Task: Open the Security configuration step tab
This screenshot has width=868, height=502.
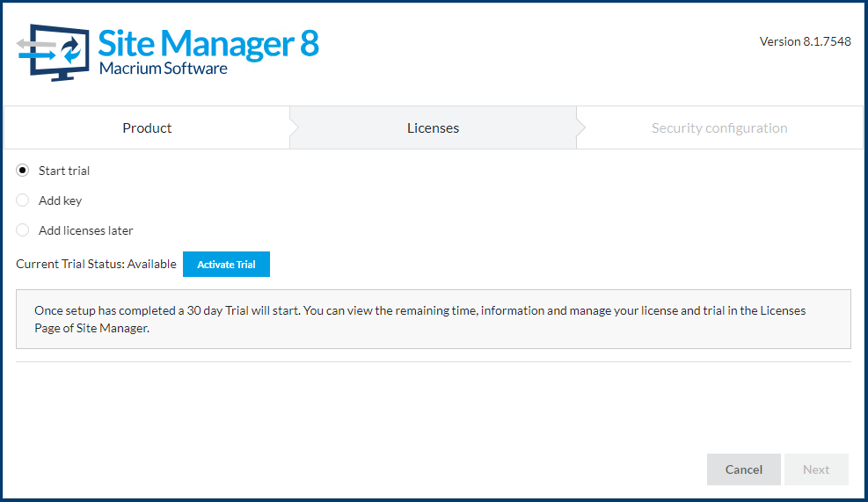Action: coord(719,127)
